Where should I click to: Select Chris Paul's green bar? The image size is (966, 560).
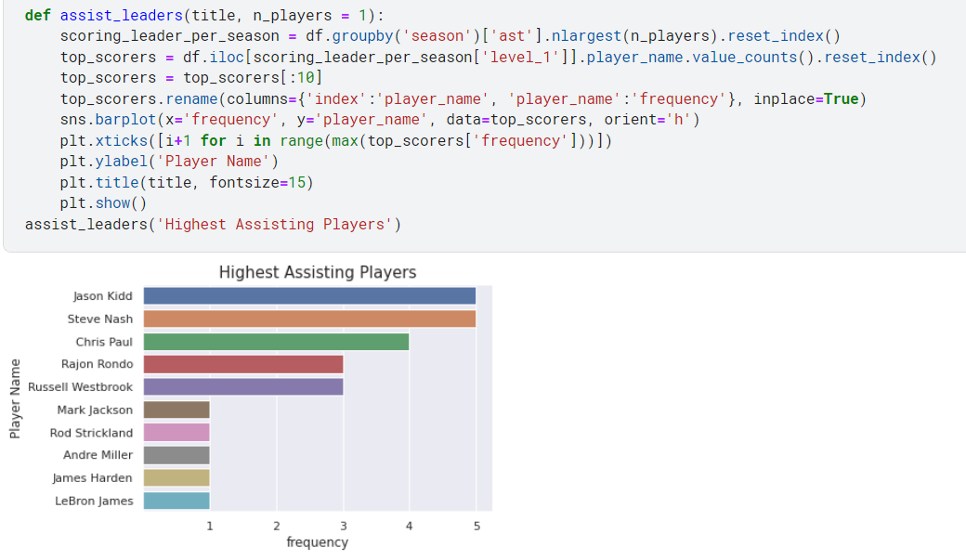pyautogui.click(x=274, y=341)
